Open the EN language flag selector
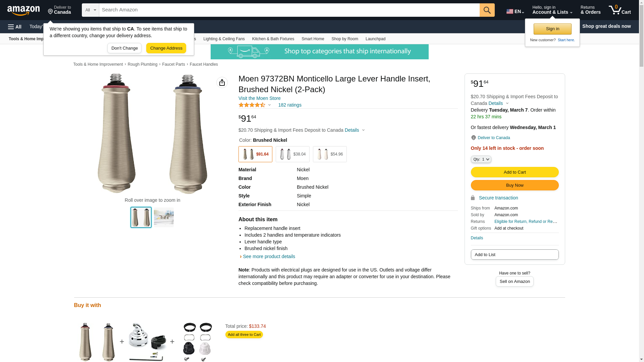Screen dimensions: 644x362 coord(515,11)
